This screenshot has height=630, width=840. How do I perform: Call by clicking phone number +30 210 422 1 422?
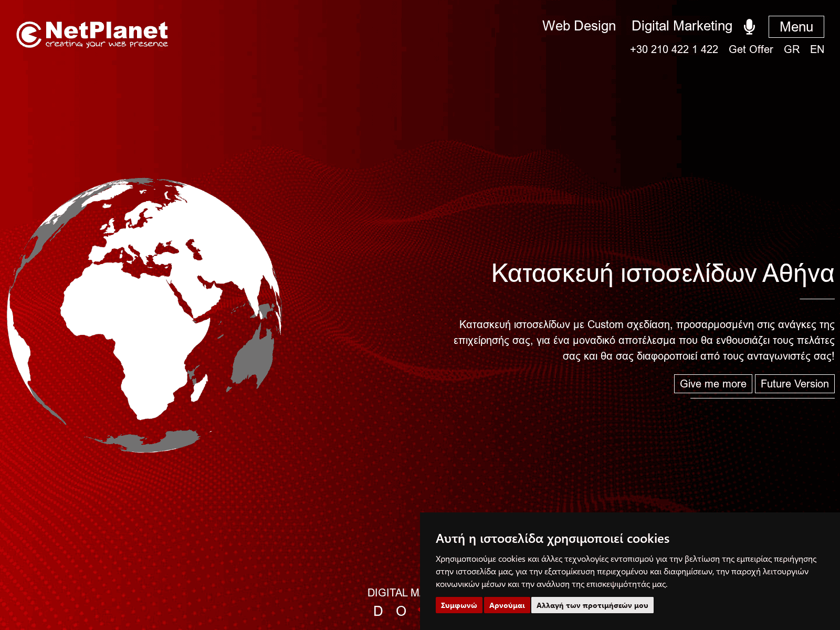pyautogui.click(x=674, y=49)
